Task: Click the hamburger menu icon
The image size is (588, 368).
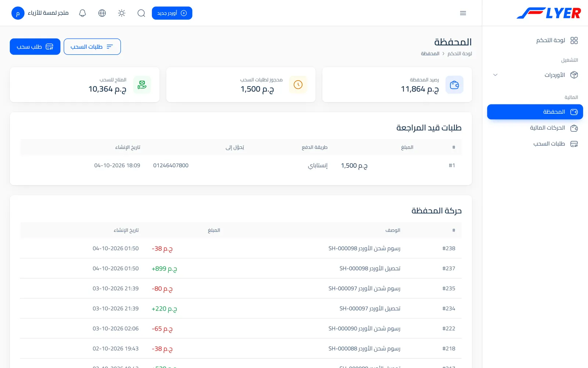Action: (463, 13)
